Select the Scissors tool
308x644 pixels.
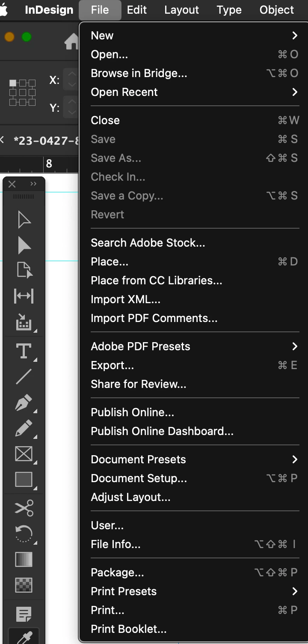24,508
